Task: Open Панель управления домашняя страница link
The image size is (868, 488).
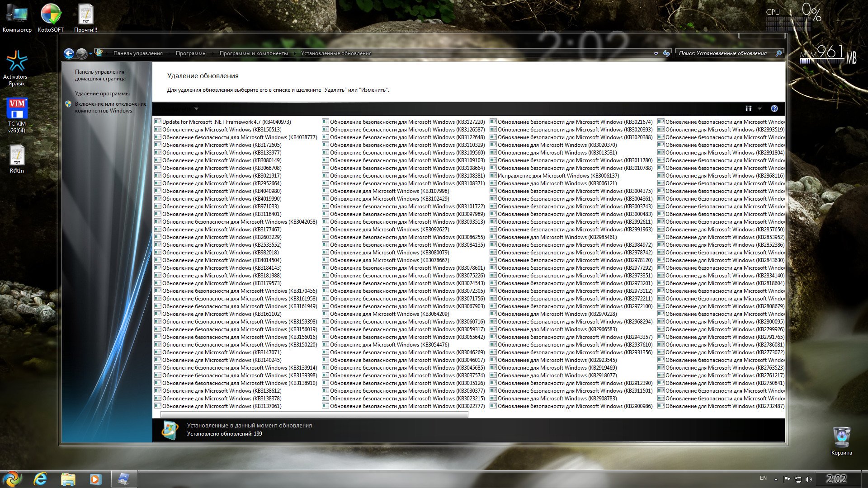Action: click(x=101, y=75)
